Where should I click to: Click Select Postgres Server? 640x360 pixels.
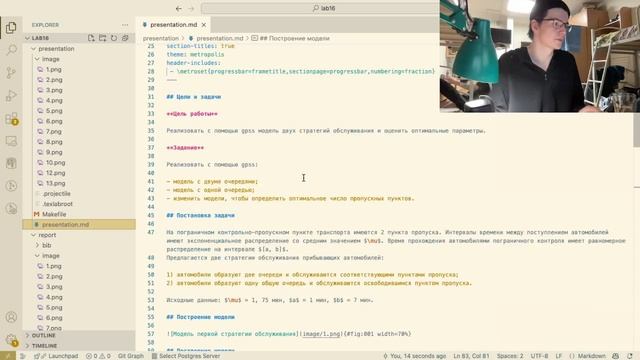(x=186, y=356)
